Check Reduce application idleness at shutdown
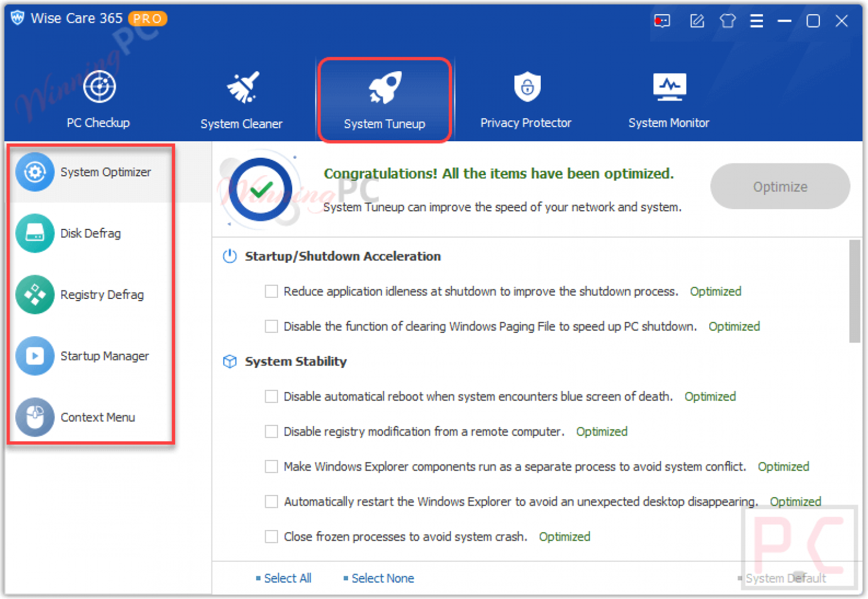 click(x=272, y=292)
